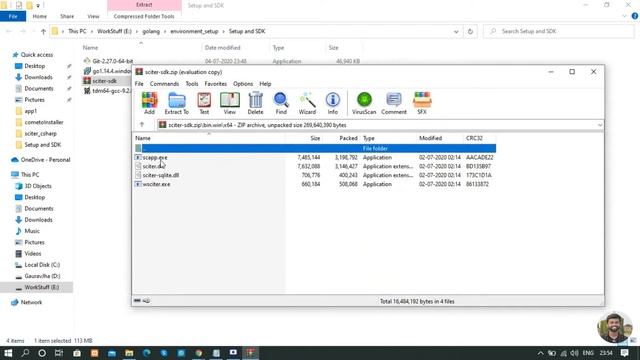
Task: Open Compressed Folder Tools tab
Action: (144, 16)
